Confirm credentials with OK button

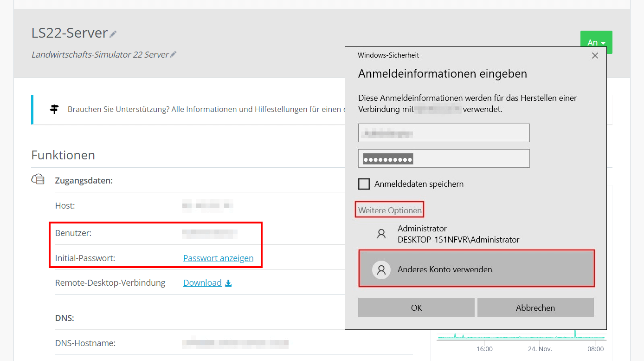pyautogui.click(x=417, y=308)
